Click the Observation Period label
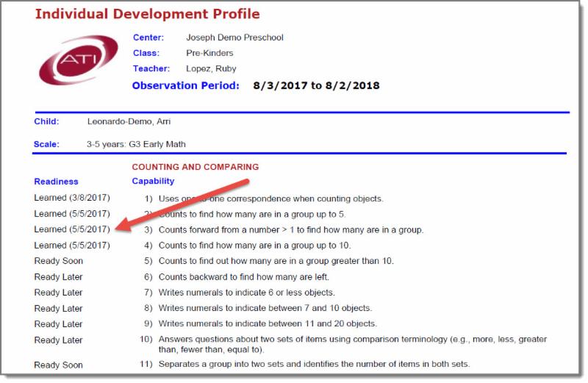This screenshot has width=588, height=383. tap(186, 85)
